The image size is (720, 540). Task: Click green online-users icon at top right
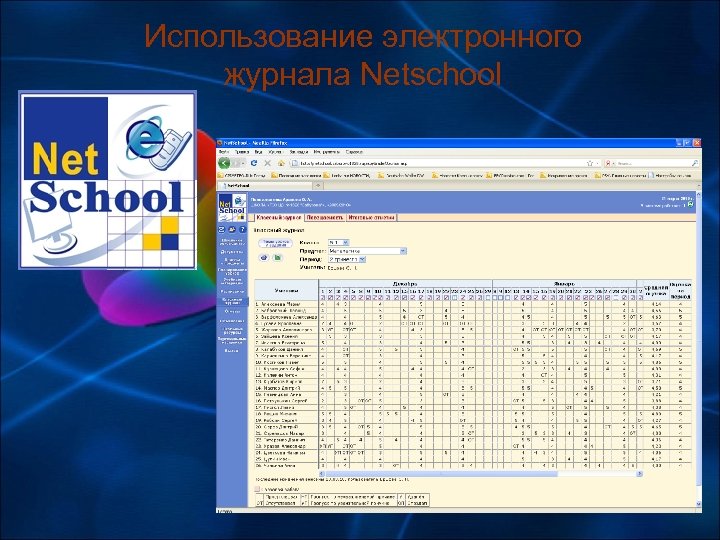(690, 204)
